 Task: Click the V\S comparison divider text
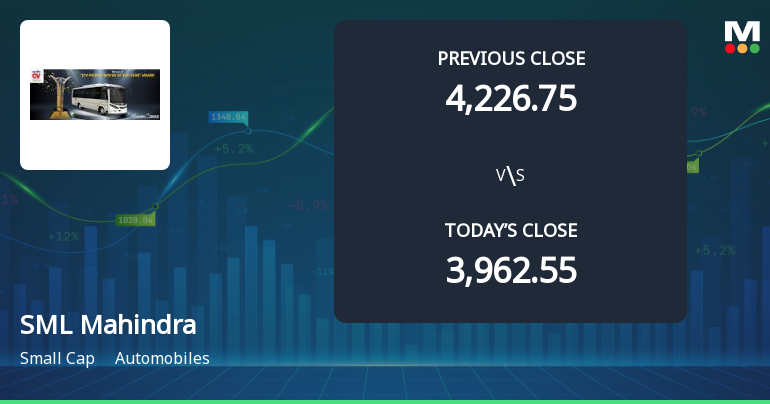coord(510,176)
